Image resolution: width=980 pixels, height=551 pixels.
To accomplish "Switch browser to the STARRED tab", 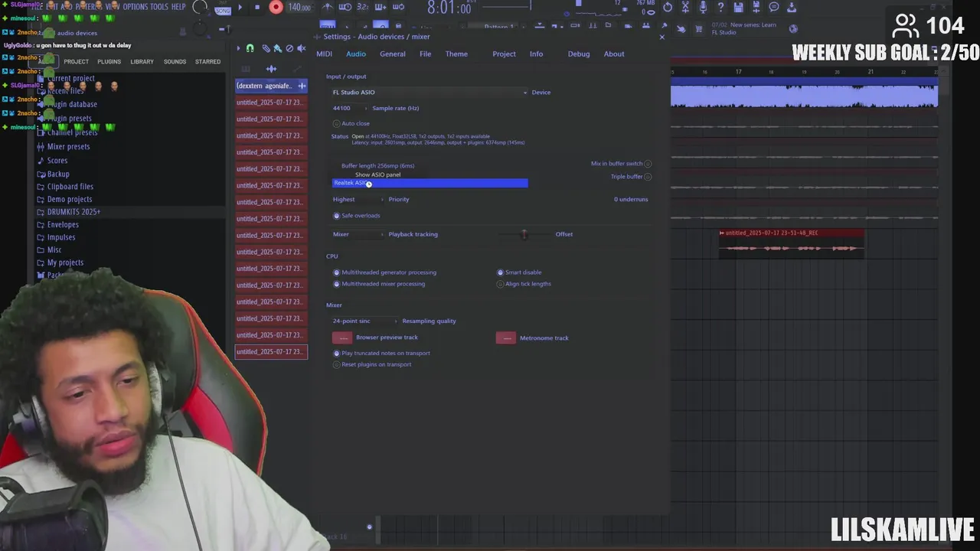I will (207, 61).
